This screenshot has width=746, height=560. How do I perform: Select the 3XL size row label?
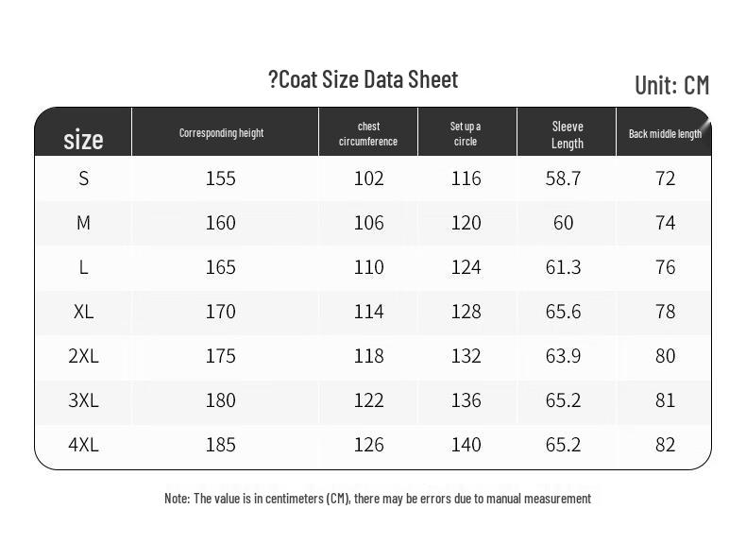pos(83,400)
